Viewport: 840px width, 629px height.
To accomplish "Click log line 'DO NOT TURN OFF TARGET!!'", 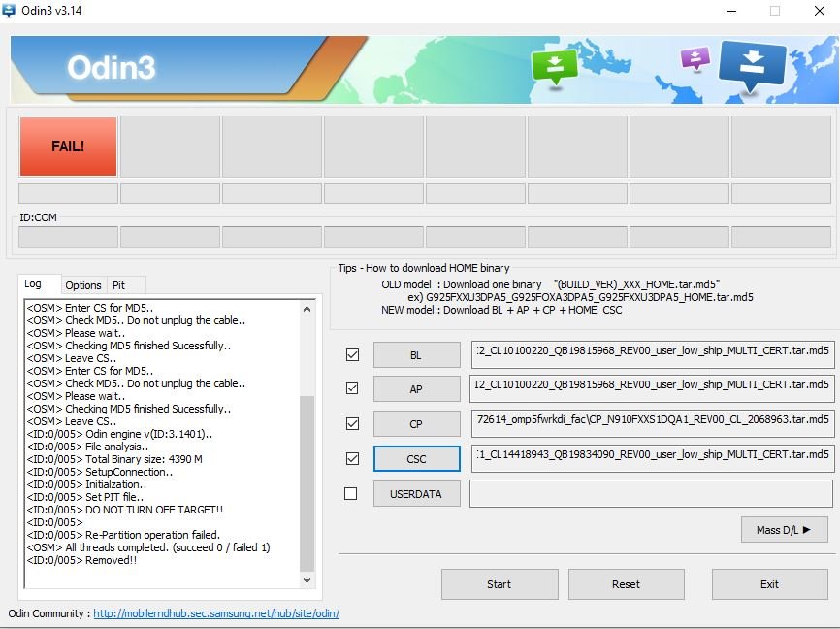I will pos(125,510).
